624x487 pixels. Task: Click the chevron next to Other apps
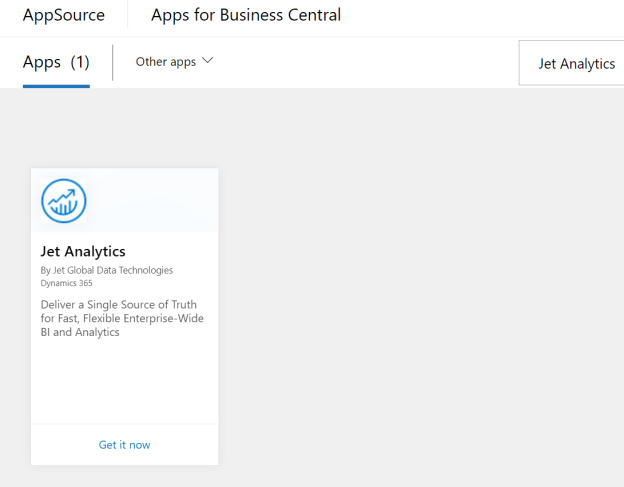point(207,61)
